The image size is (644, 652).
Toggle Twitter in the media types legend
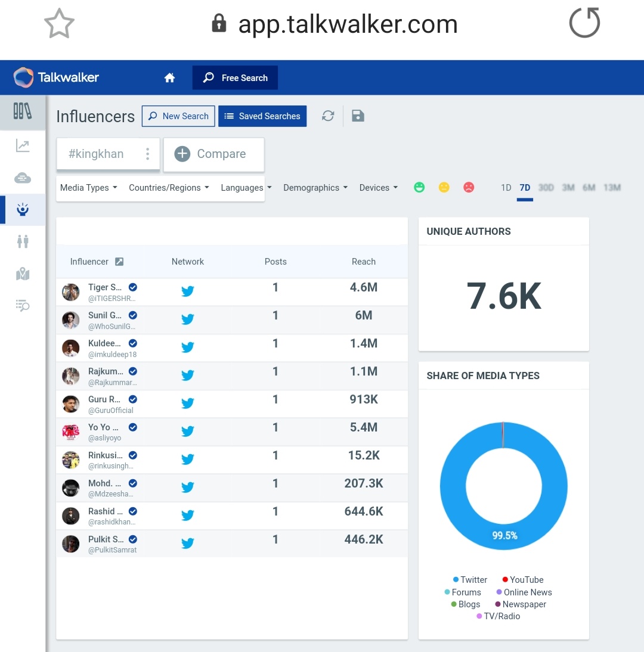(x=470, y=580)
